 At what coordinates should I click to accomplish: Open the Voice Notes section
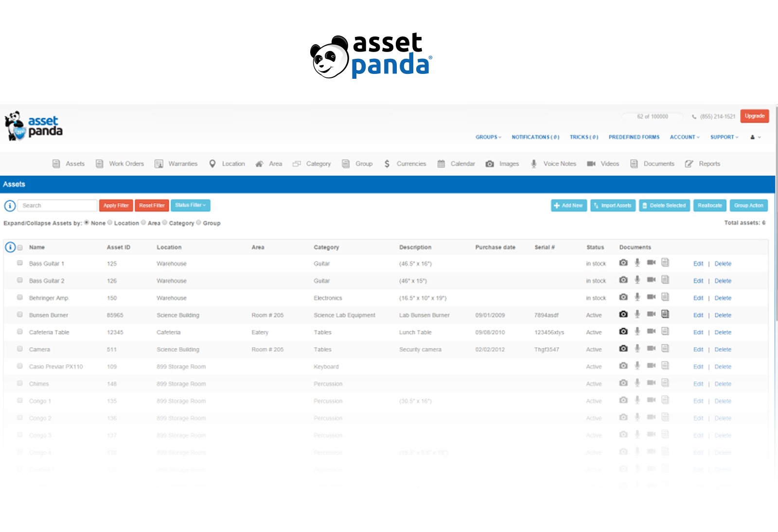pos(553,164)
